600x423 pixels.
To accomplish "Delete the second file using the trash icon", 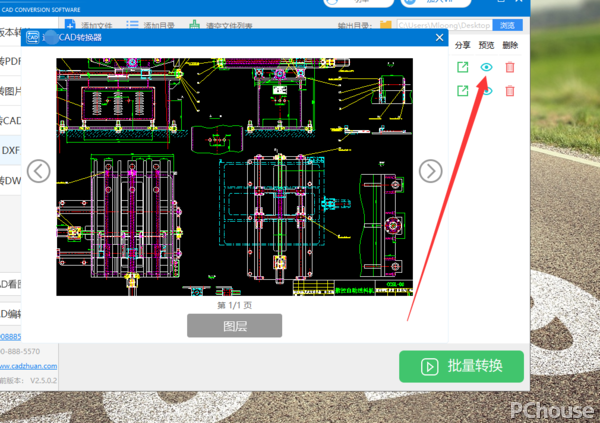I will click(x=510, y=91).
